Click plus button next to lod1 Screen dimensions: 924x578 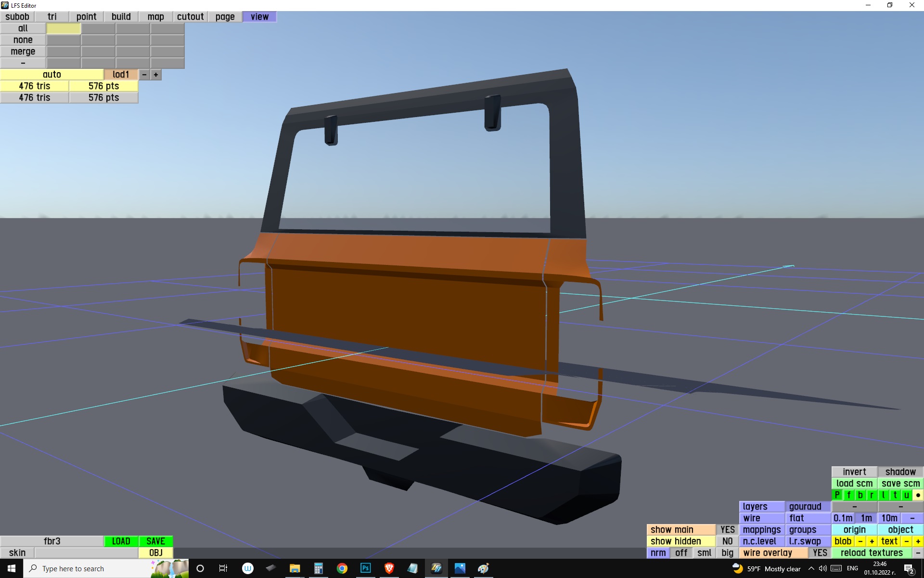156,75
